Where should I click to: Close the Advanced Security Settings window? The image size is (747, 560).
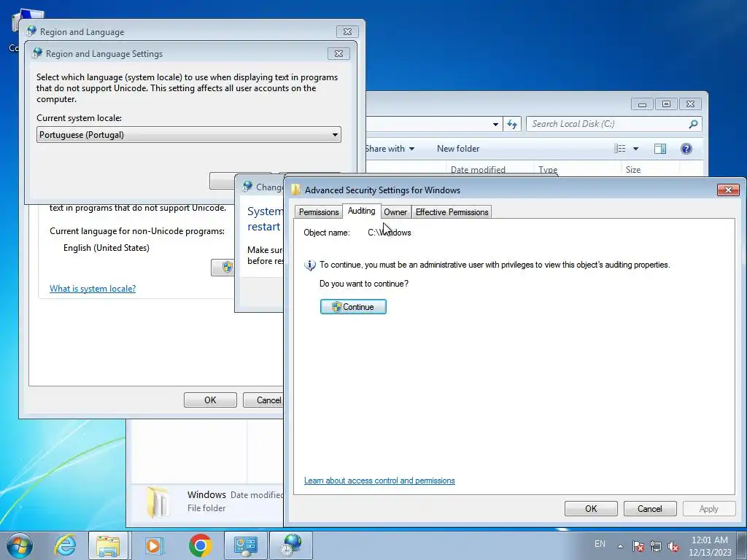(728, 190)
